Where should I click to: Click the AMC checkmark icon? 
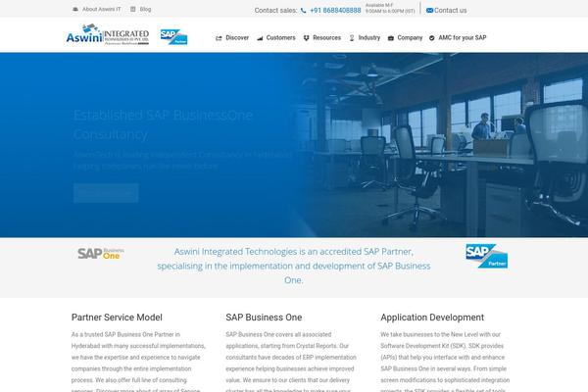coord(432,38)
